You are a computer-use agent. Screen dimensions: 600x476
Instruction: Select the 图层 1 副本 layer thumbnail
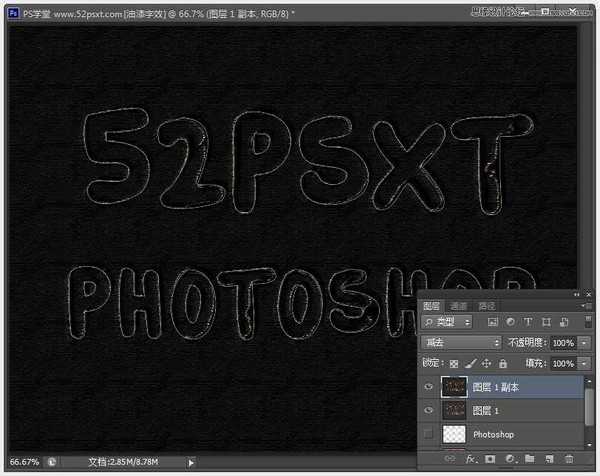click(454, 387)
